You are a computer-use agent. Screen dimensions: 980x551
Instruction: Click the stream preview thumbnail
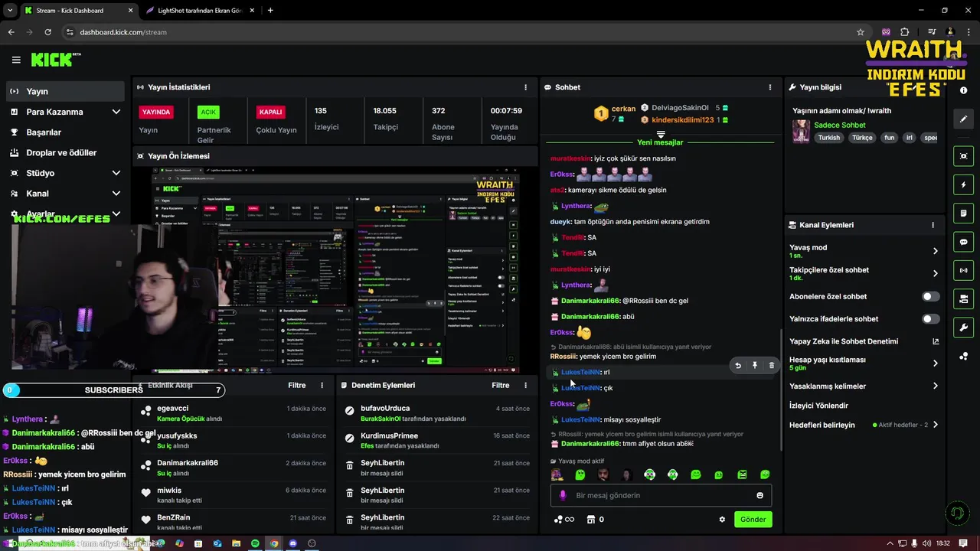335,271
